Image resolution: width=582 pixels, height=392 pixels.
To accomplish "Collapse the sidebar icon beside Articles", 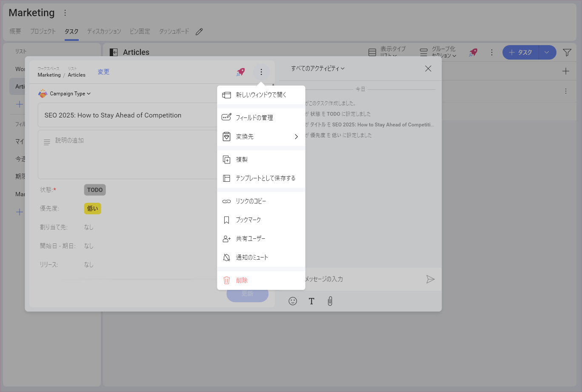I will [114, 52].
